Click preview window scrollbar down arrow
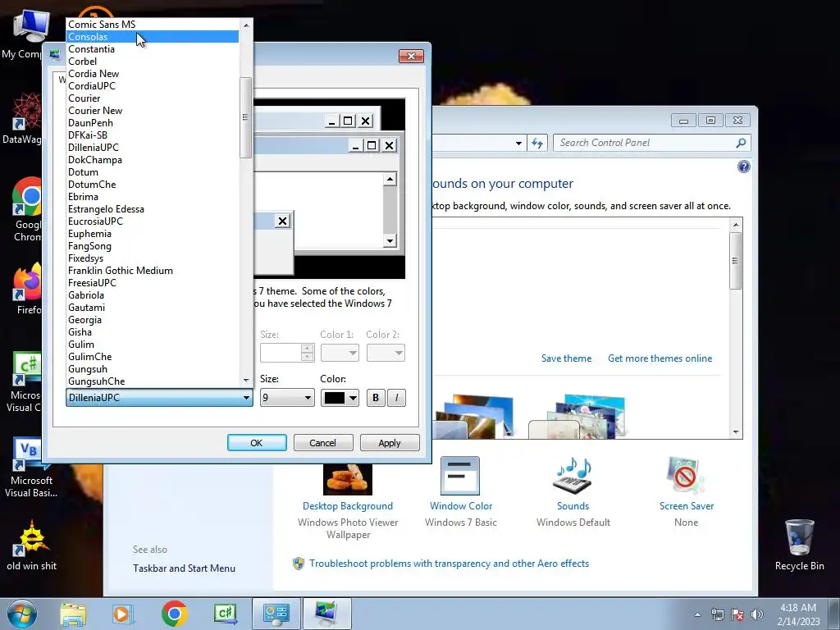The height and width of the screenshot is (630, 840). pyautogui.click(x=390, y=240)
